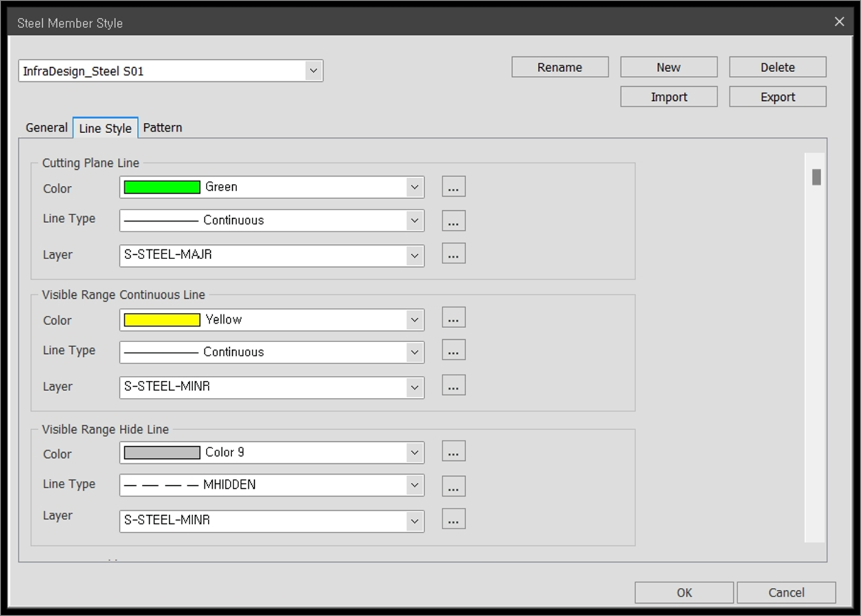Open browse button for Cutting Plane Line layer
This screenshot has height=616, width=861.
point(453,253)
